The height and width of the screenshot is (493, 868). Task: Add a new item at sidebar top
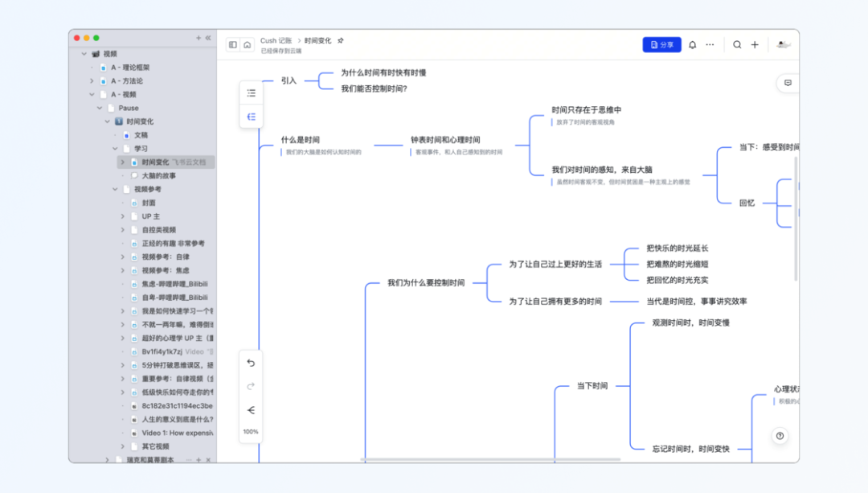click(199, 38)
